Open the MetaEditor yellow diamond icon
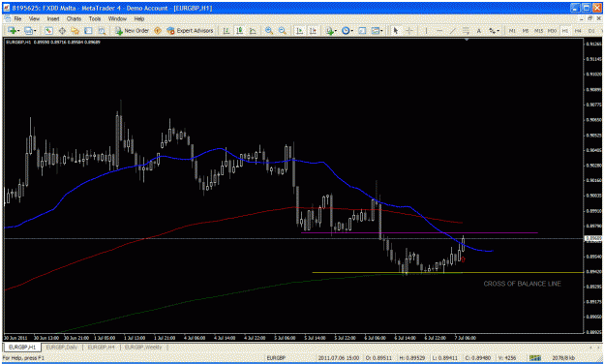Viewport: 605px width, 364px height. point(158,30)
